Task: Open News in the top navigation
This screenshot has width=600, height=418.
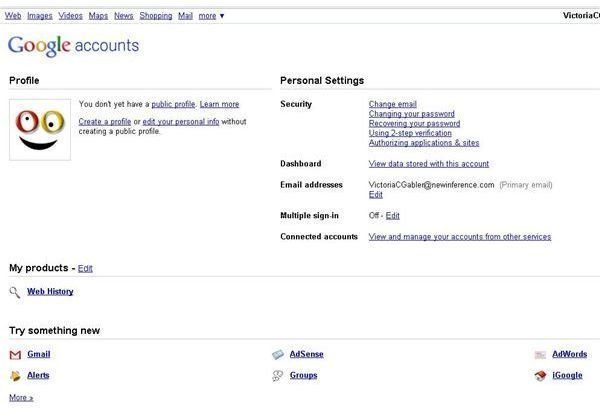Action: (124, 16)
